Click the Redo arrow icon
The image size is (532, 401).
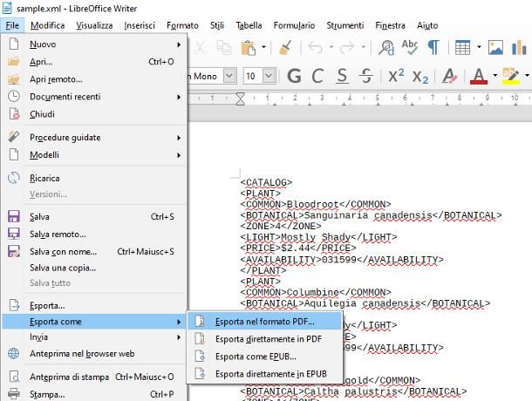pos(347,47)
